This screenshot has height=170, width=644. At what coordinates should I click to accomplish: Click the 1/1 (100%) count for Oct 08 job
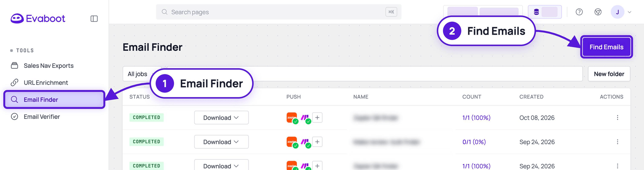click(x=476, y=117)
